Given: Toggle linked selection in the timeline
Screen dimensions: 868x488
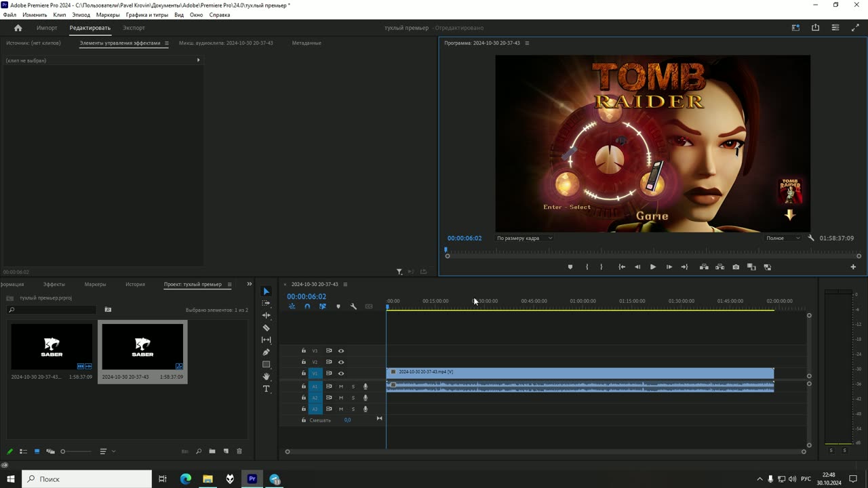Looking at the screenshot, I should [x=323, y=306].
